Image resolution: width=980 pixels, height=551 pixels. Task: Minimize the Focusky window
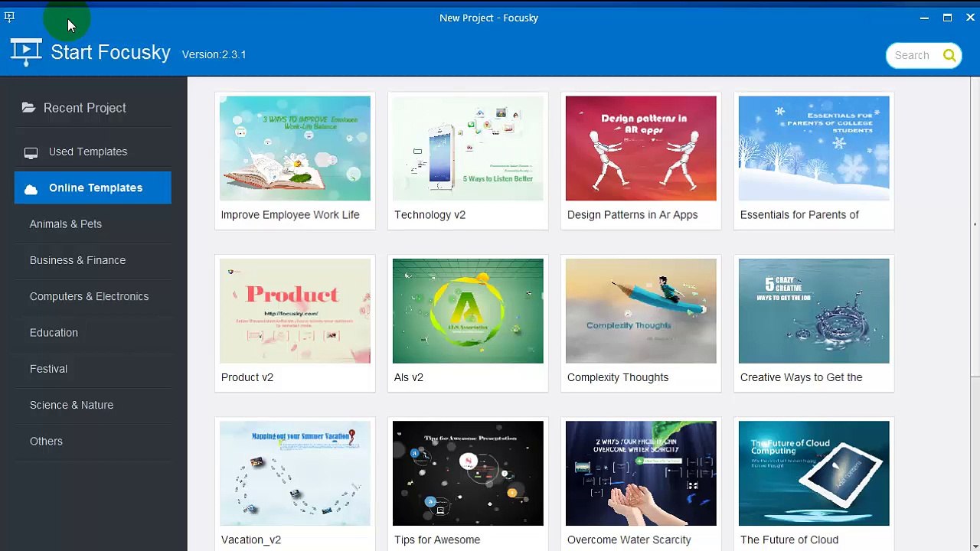coord(924,17)
